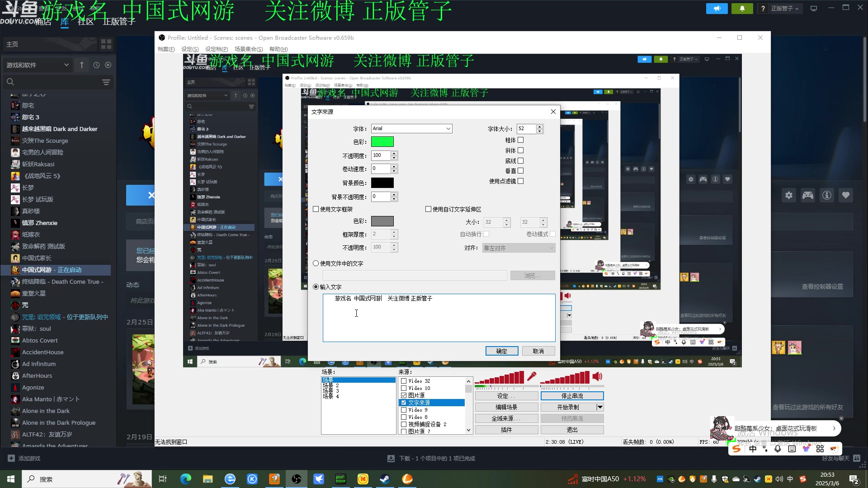The width and height of the screenshot is (868, 488).
Task: Enable custom text extents (使用自订文字延伸区) checkbox
Action: pos(428,209)
